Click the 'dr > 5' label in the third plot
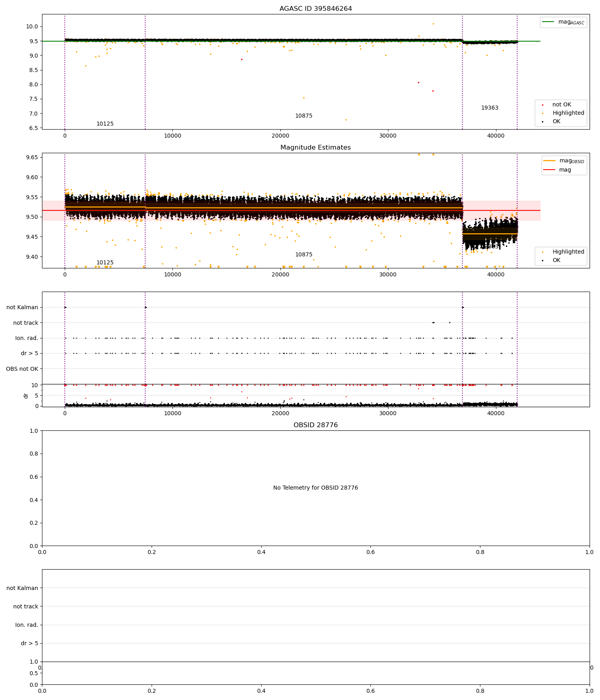 pos(30,353)
